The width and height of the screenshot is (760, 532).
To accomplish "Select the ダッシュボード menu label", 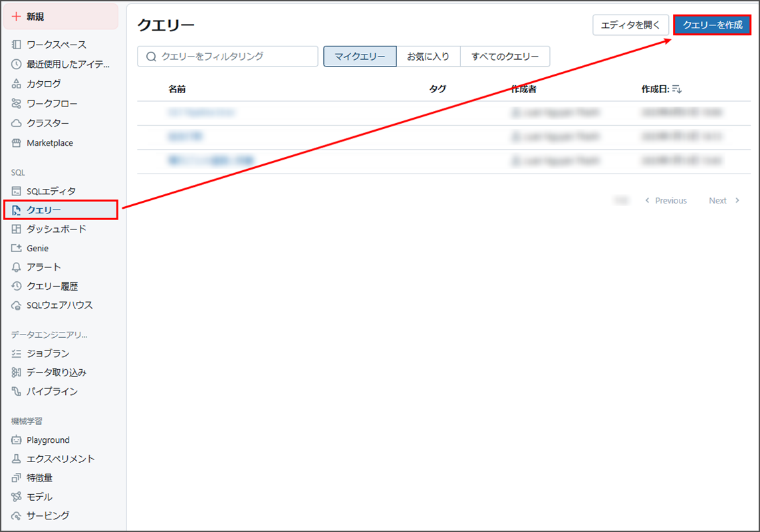I will click(x=57, y=229).
